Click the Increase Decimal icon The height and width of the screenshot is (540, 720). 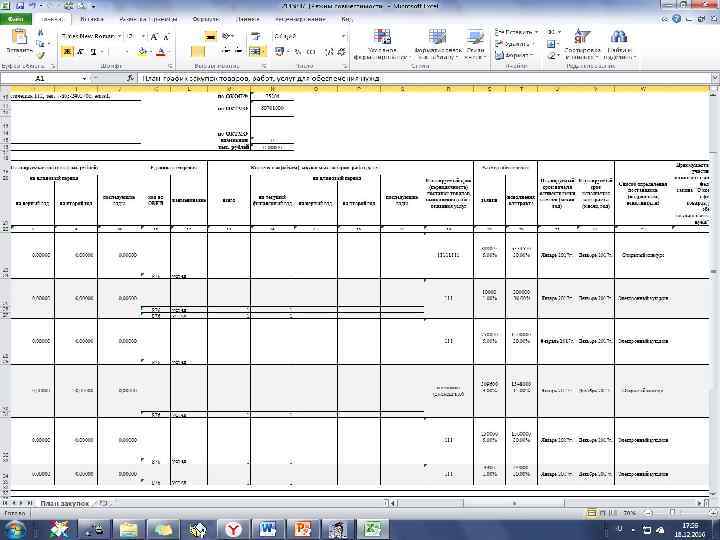(x=329, y=51)
